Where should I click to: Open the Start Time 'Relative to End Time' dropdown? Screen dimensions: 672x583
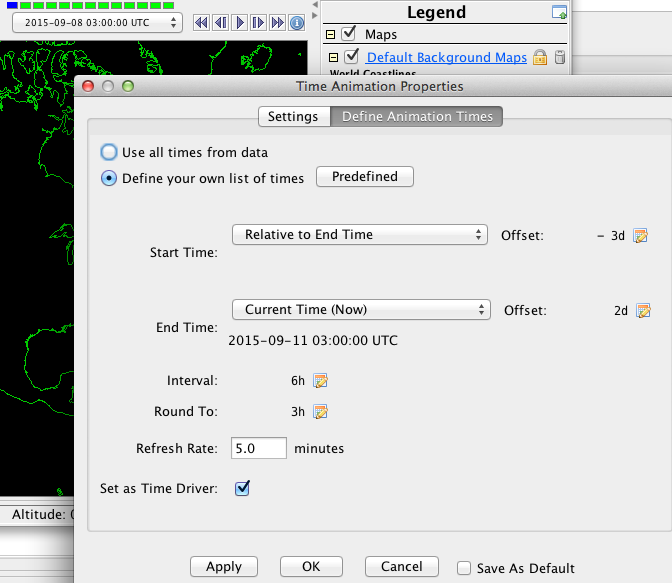point(359,235)
